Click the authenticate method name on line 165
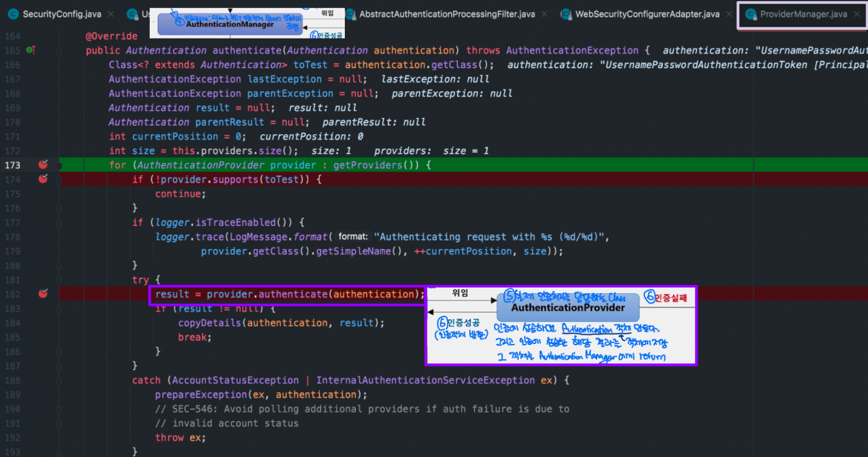The width and height of the screenshot is (868, 457). pyautogui.click(x=247, y=50)
